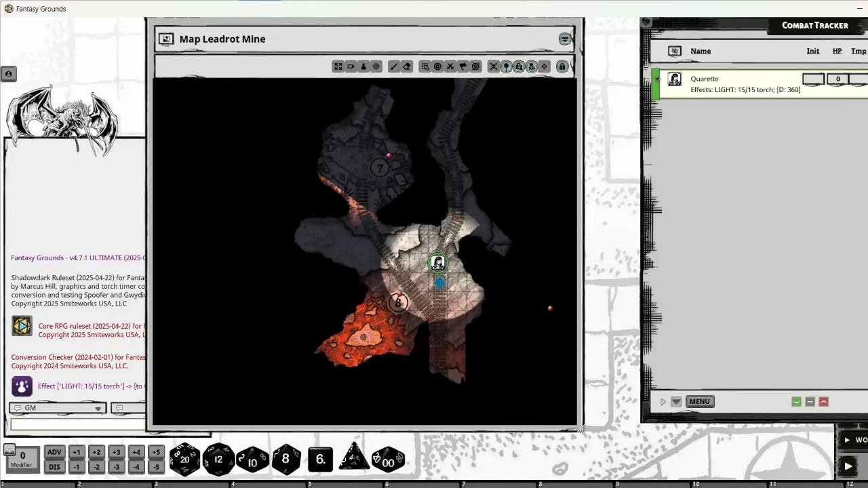Viewport: 868px width, 488px height.
Task: Open Map Leadrot Mine window menu button
Action: pos(565,39)
